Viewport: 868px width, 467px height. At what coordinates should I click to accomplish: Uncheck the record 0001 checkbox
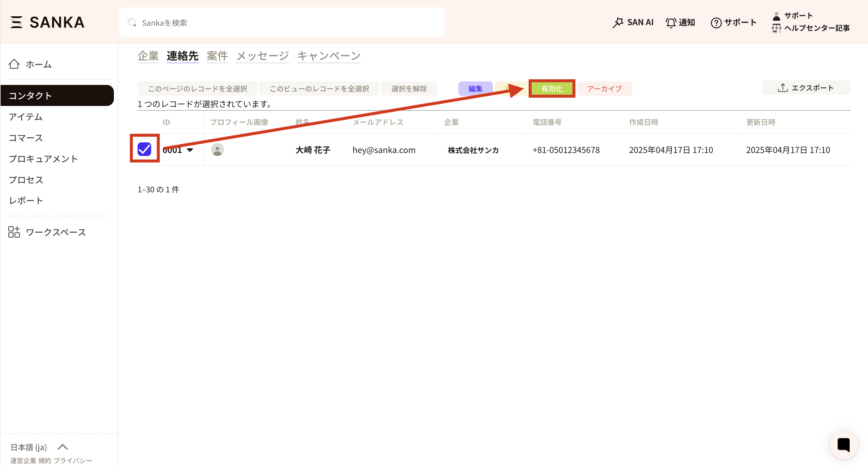[x=144, y=149]
